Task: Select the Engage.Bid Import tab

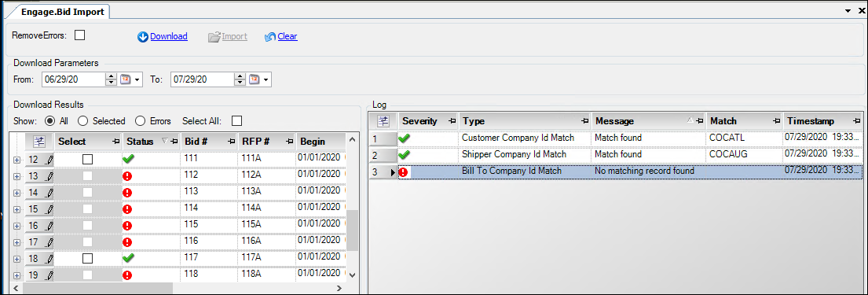Action: [62, 11]
